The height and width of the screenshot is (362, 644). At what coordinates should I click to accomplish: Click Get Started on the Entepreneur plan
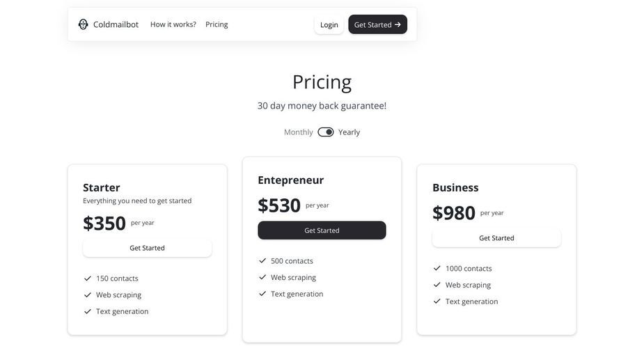tap(322, 230)
